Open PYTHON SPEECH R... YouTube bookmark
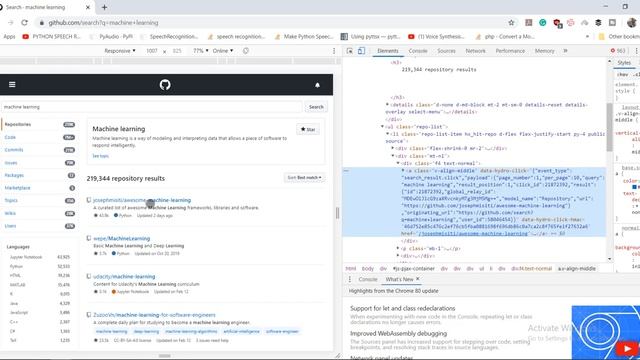The height and width of the screenshot is (360, 640). tap(51, 37)
